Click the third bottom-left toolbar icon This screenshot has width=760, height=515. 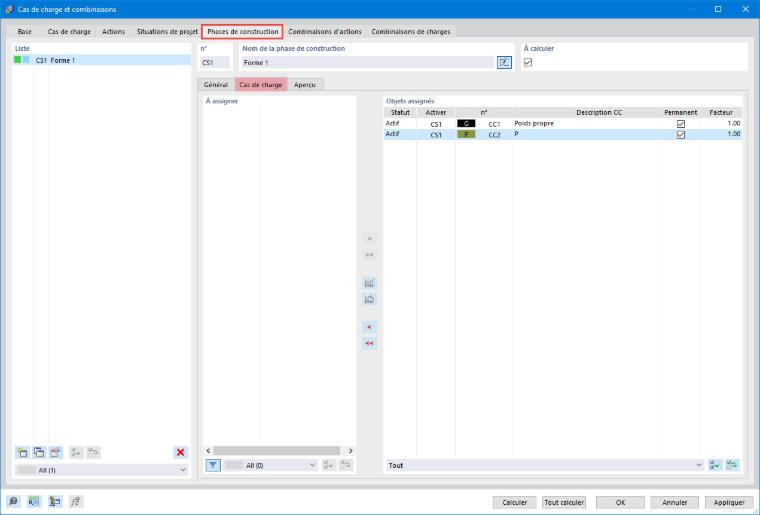[55, 501]
